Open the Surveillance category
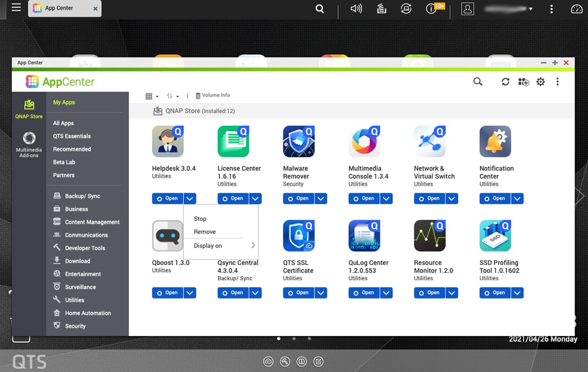Viewport: 588px width, 372px height. click(75, 287)
